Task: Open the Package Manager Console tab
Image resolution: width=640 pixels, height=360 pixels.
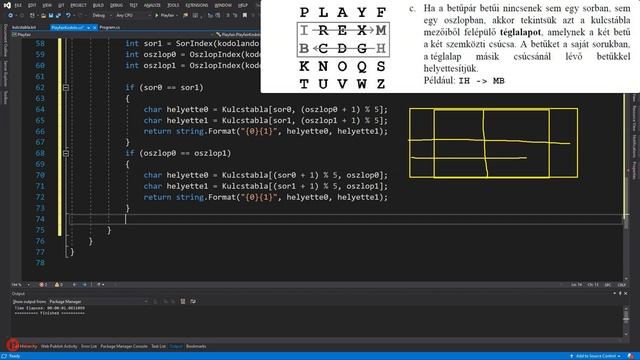Action: (x=124, y=346)
